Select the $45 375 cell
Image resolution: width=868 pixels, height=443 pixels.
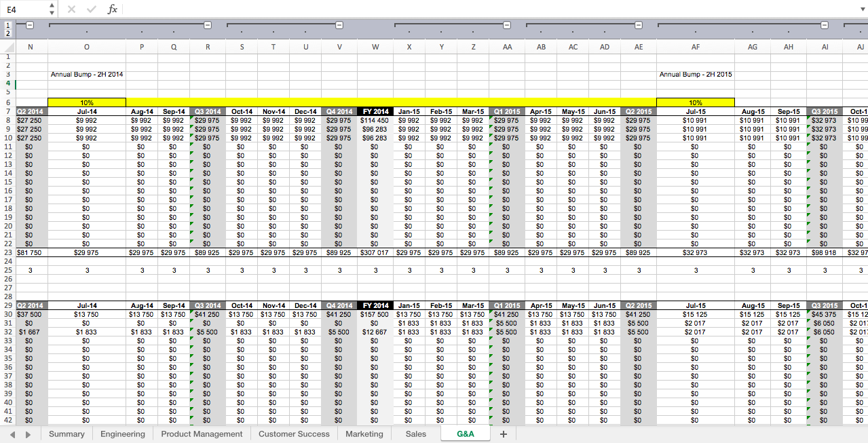point(825,315)
